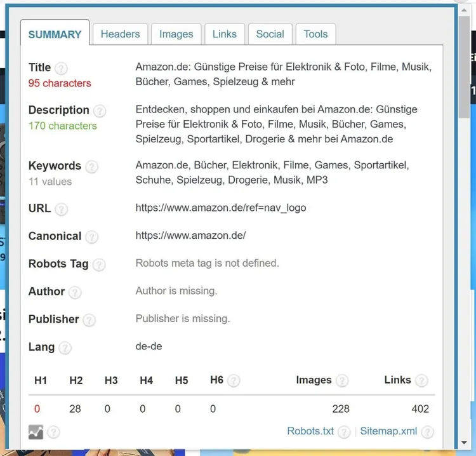
Task: Click the scrollbar down arrow
Action: [x=464, y=443]
